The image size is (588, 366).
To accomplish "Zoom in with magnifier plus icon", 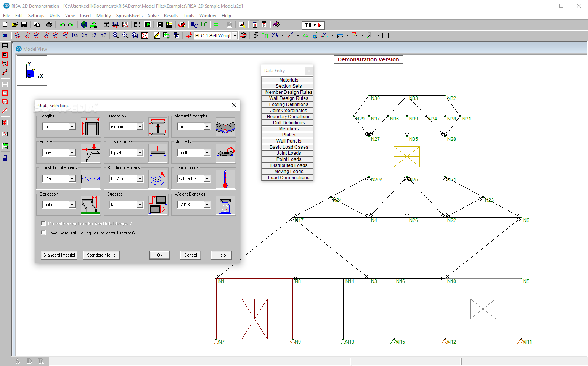I will (x=116, y=35).
